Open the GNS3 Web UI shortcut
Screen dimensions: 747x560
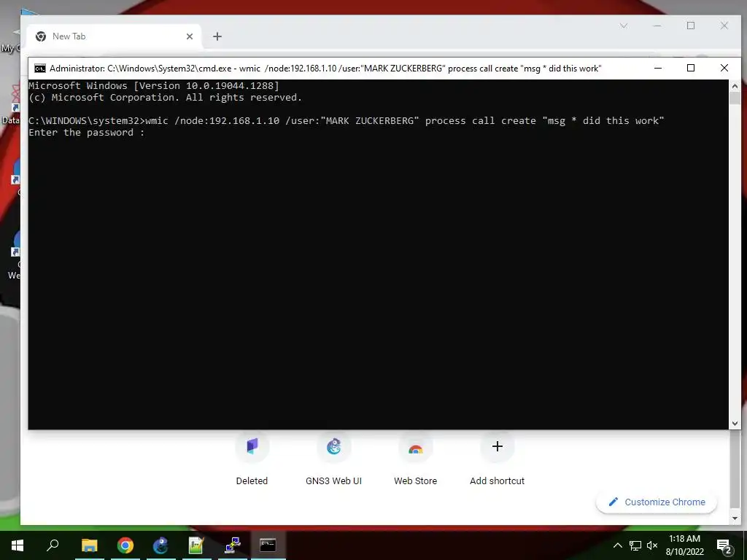333,458
